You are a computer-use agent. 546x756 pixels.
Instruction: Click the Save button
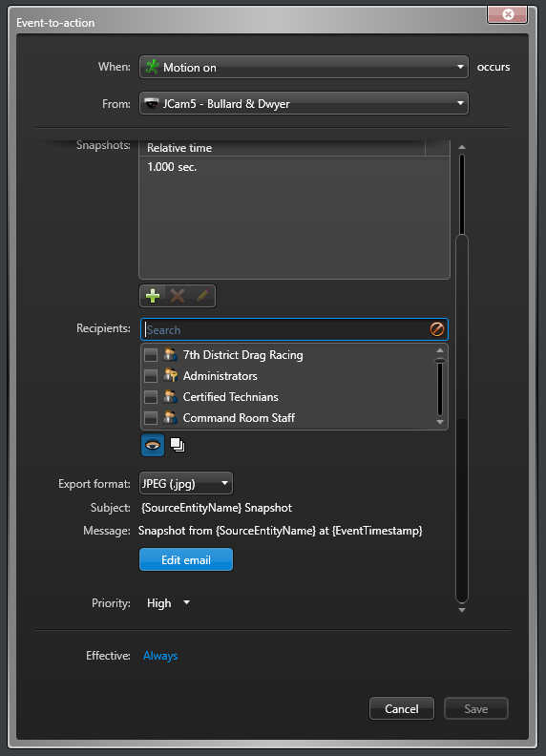(x=475, y=708)
